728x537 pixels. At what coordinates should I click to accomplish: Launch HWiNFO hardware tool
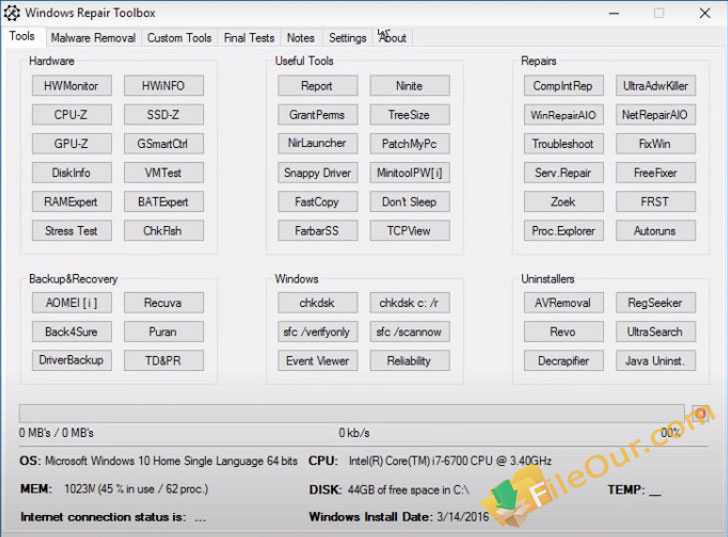[163, 86]
